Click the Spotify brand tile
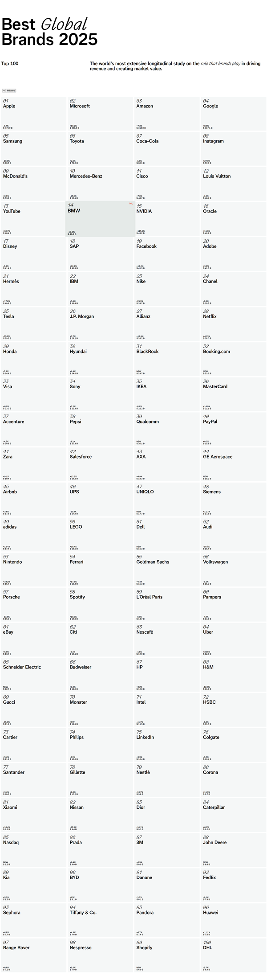 click(x=100, y=604)
